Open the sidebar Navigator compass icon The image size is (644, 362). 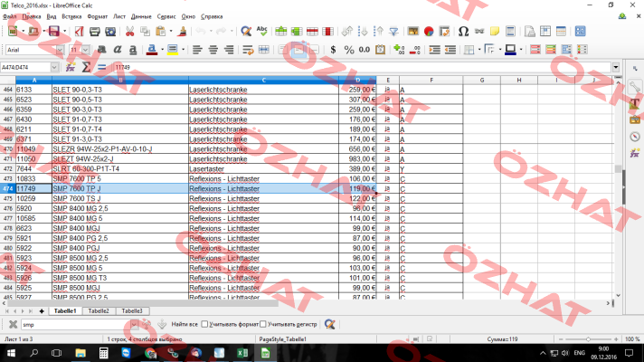[x=635, y=137]
